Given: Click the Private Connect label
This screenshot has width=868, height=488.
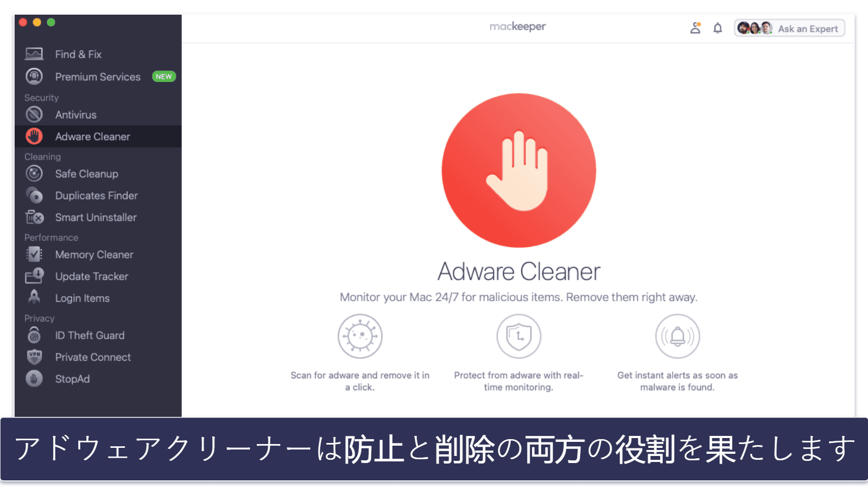Looking at the screenshot, I should 93,357.
